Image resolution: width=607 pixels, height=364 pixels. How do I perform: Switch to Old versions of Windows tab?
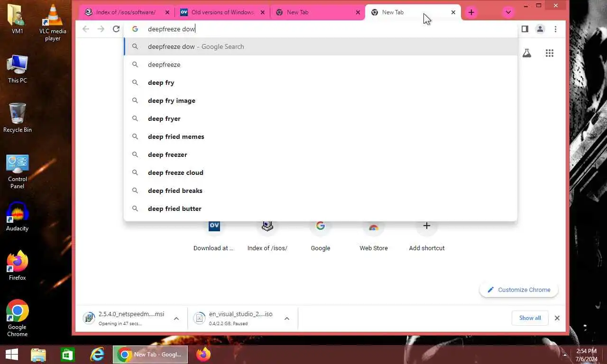222,12
